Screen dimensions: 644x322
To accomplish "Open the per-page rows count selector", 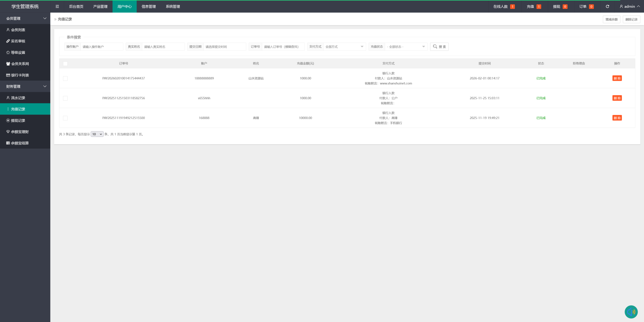I will [97, 134].
